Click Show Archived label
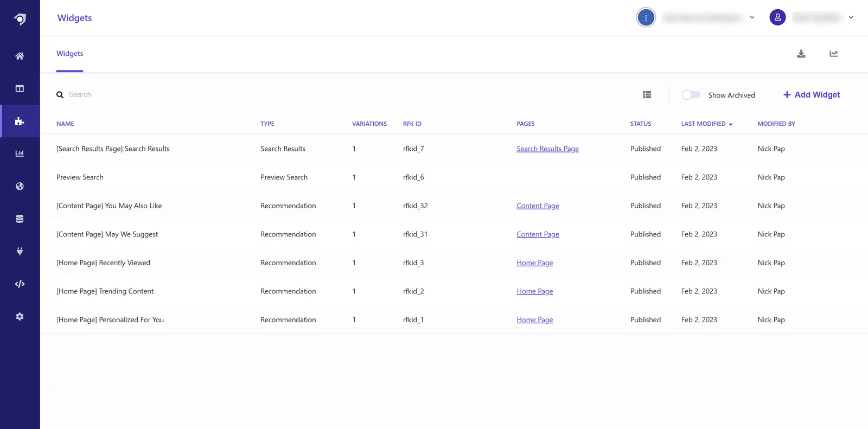Screen dimensions: 868x429 coord(731,95)
